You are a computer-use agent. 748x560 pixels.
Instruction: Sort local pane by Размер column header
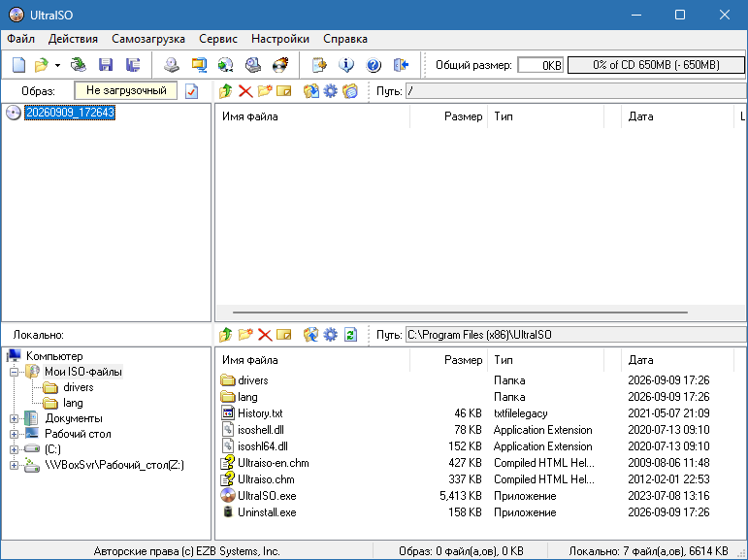point(449,360)
